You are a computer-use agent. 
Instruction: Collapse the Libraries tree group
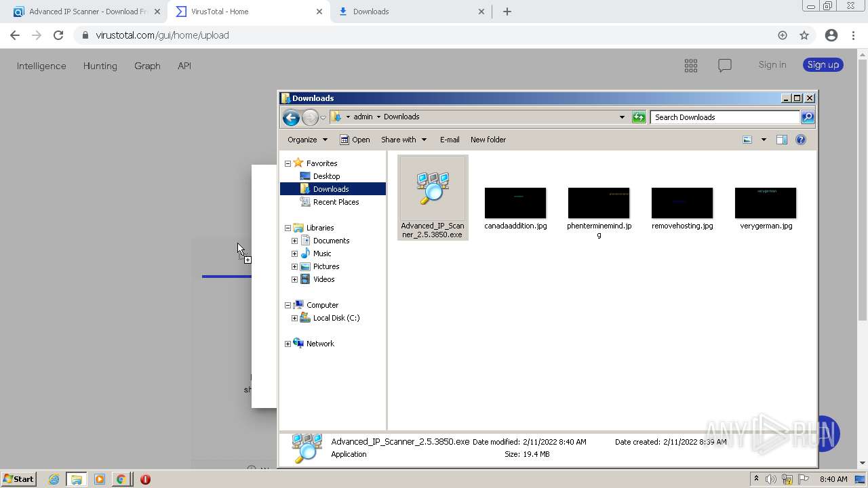pyautogui.click(x=288, y=228)
